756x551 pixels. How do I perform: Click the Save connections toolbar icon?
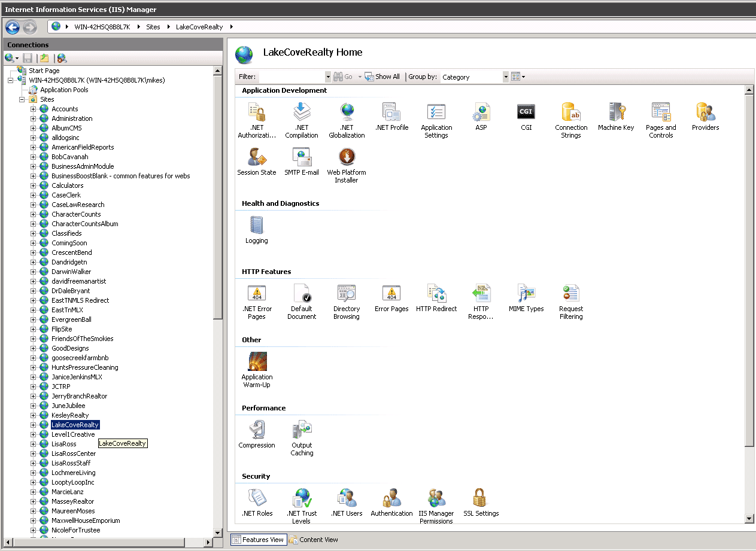click(x=28, y=58)
